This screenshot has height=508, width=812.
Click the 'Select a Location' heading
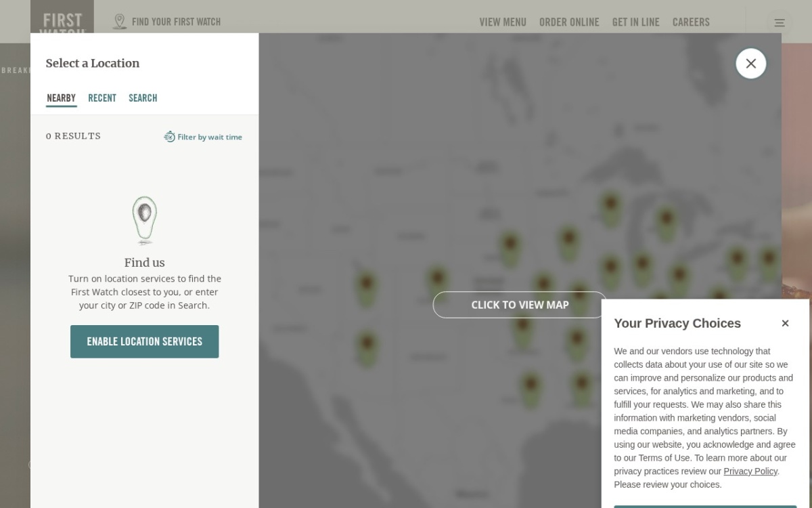tap(93, 63)
